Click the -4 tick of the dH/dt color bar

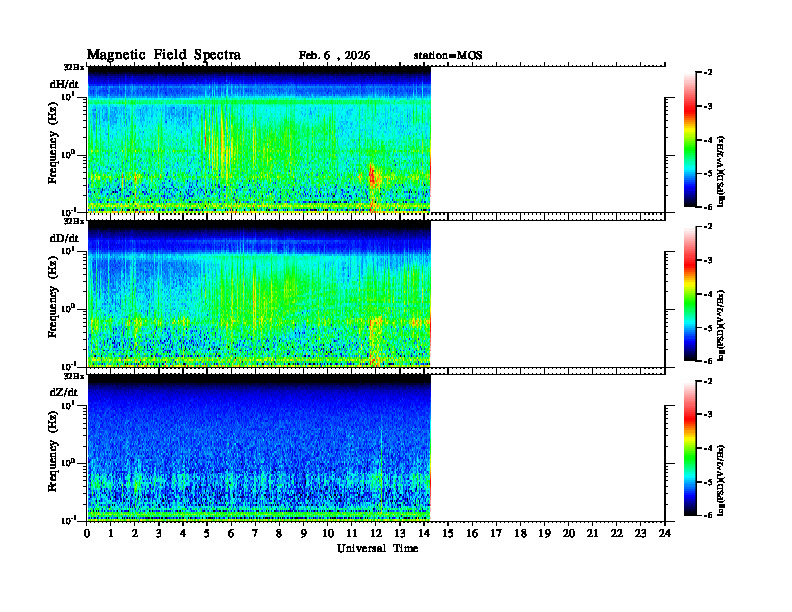click(x=708, y=140)
